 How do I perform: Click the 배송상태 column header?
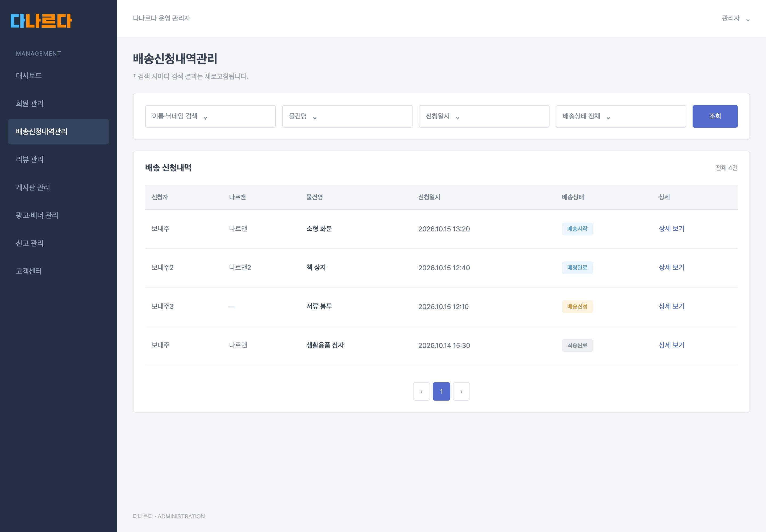click(573, 197)
